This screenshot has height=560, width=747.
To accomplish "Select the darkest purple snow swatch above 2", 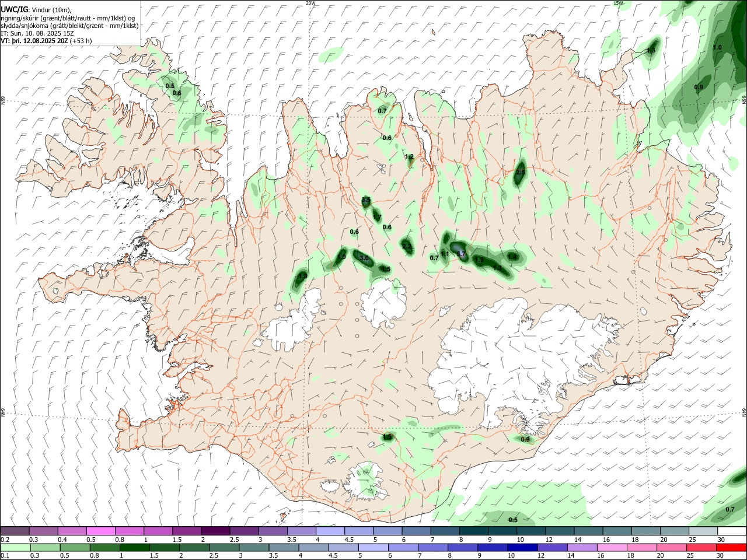I will (x=215, y=531).
